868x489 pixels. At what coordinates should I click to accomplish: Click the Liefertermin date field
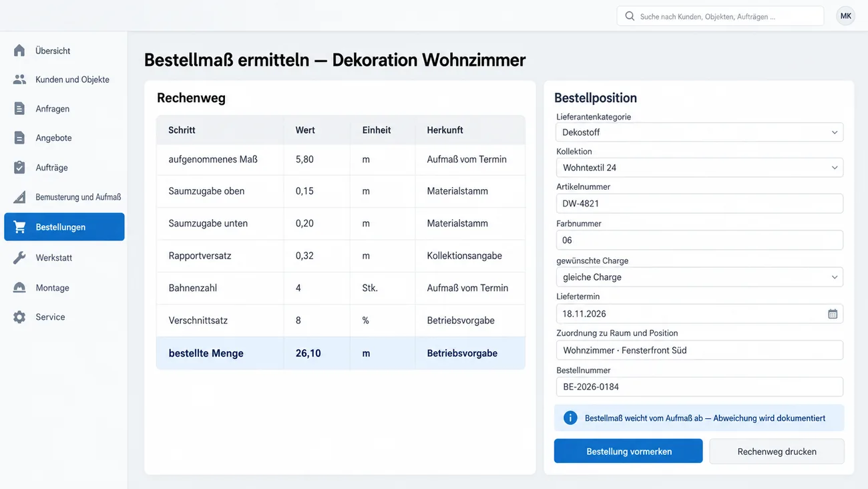(x=700, y=313)
